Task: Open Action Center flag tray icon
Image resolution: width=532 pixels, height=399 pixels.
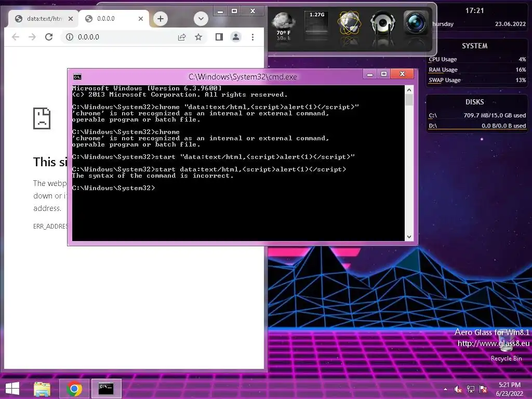Action: tap(483, 389)
